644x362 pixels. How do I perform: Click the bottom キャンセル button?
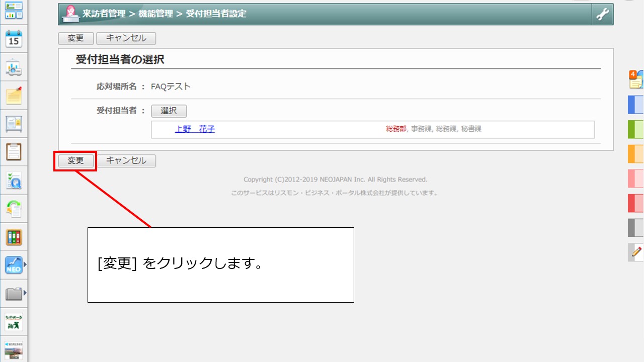pyautogui.click(x=126, y=161)
